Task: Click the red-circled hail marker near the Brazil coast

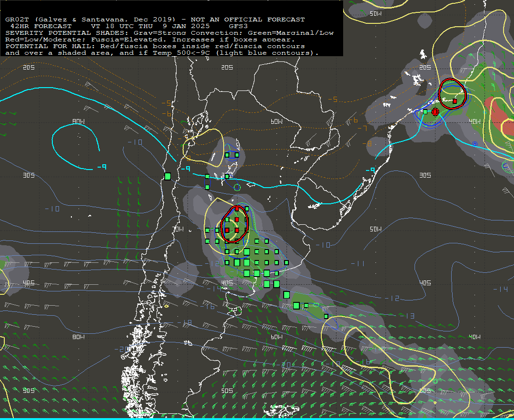Action: (x=435, y=112)
